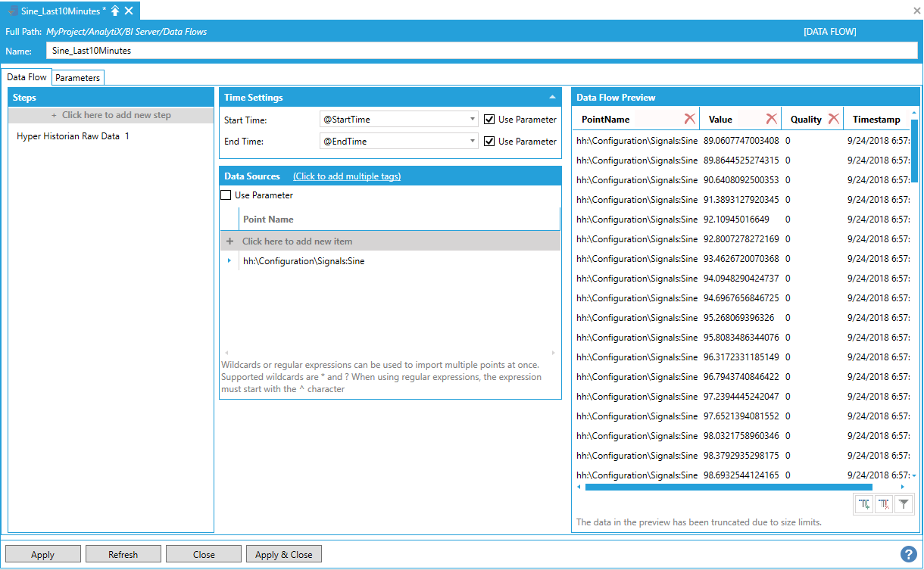The image size is (924, 570).
Task: Expand the hh:\Configuration\Signals:Sine point row
Action: coord(229,261)
